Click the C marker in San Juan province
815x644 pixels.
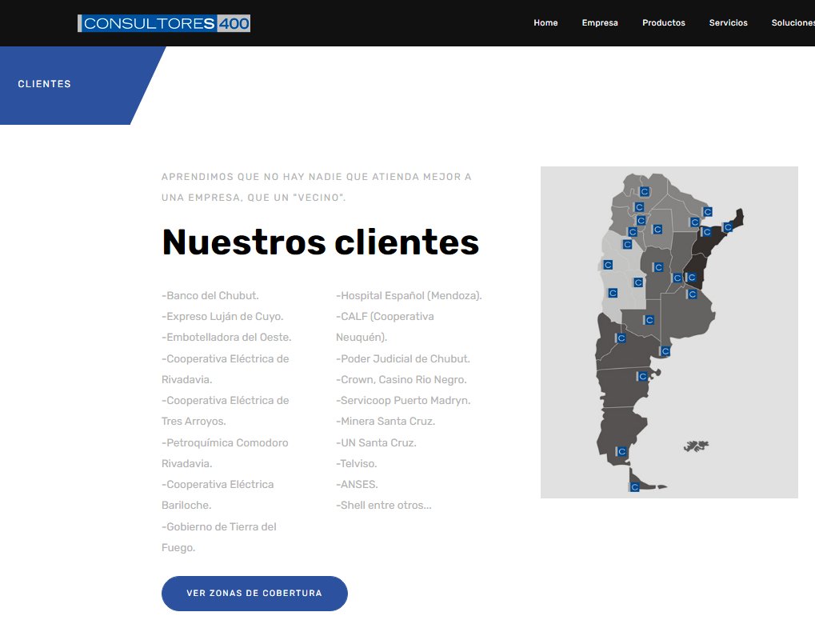[x=608, y=265]
